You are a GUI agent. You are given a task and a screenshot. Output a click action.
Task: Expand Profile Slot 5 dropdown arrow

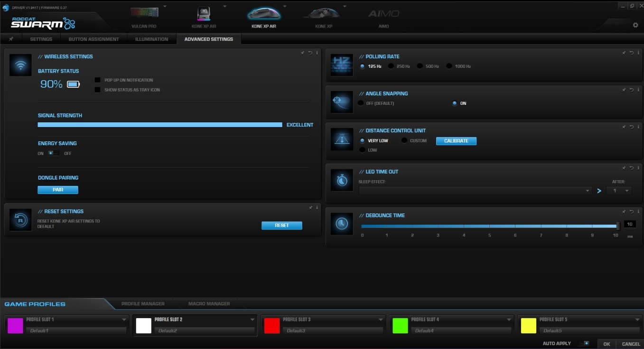coord(637,320)
